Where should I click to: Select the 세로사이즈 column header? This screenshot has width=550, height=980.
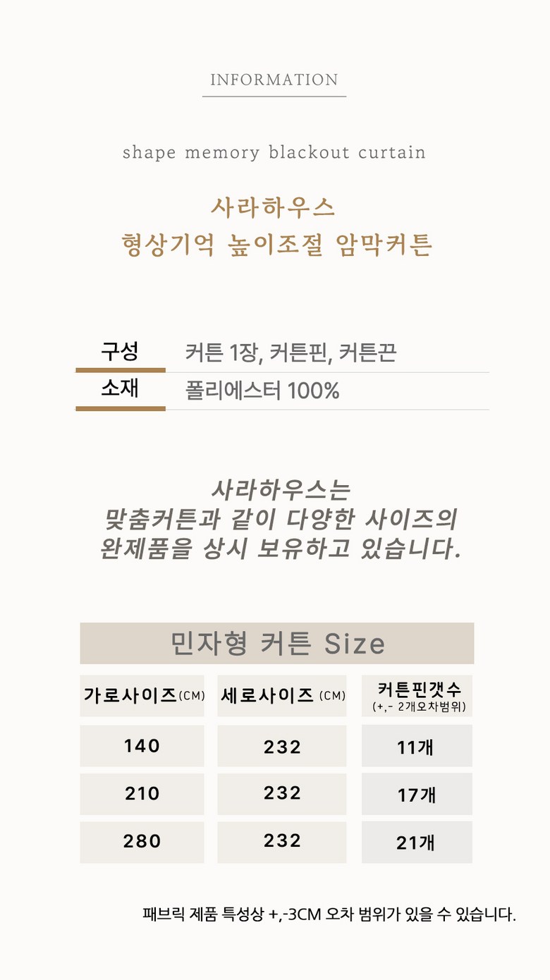point(282,696)
